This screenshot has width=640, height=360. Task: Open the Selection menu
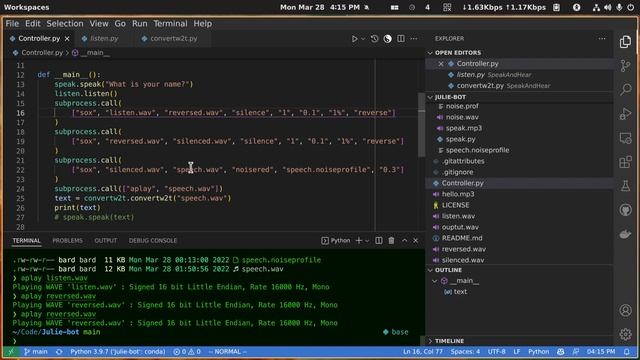[64, 24]
